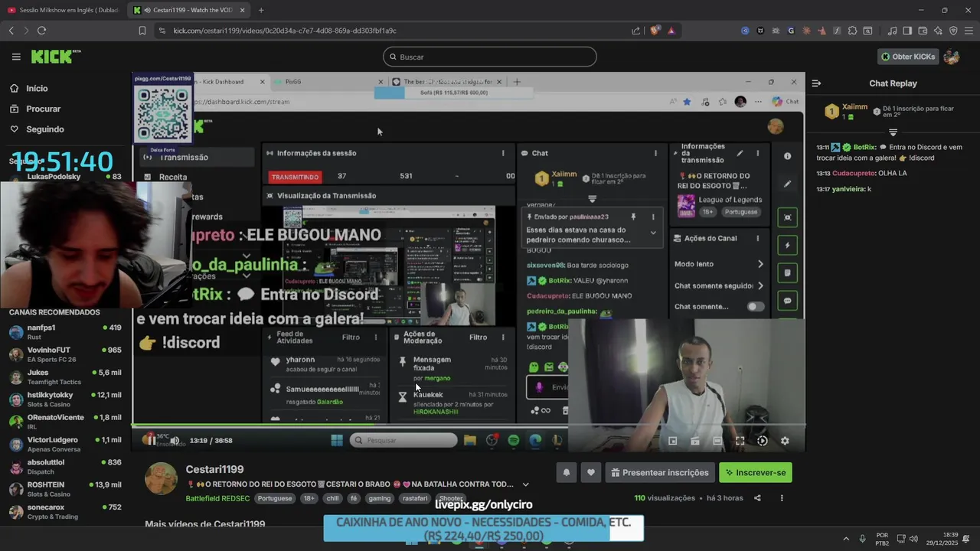The height and width of the screenshot is (551, 980).
Task: Open Brave Shields lion icon
Action: 655,31
